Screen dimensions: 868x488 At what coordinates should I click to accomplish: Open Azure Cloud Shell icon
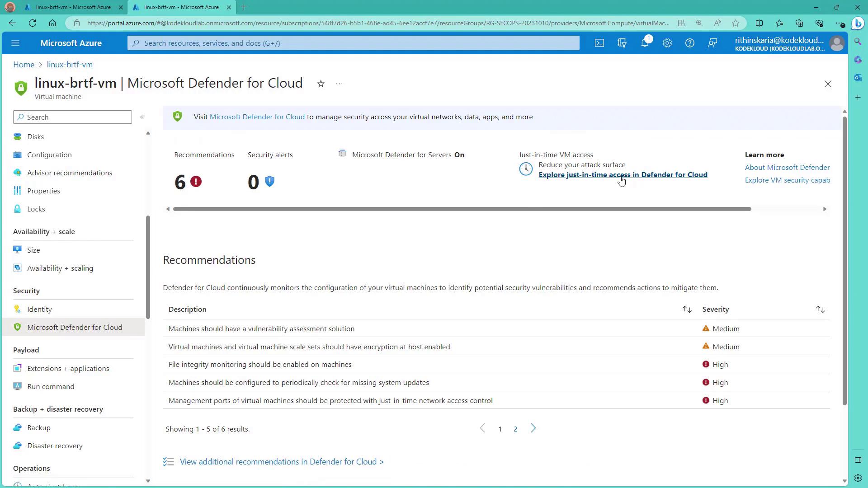pos(599,43)
